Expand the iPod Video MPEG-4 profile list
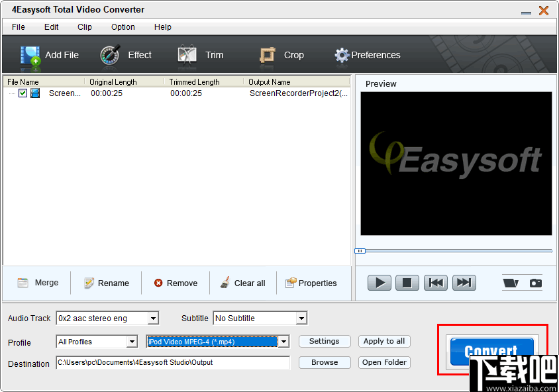This screenshot has width=559, height=392. [283, 342]
